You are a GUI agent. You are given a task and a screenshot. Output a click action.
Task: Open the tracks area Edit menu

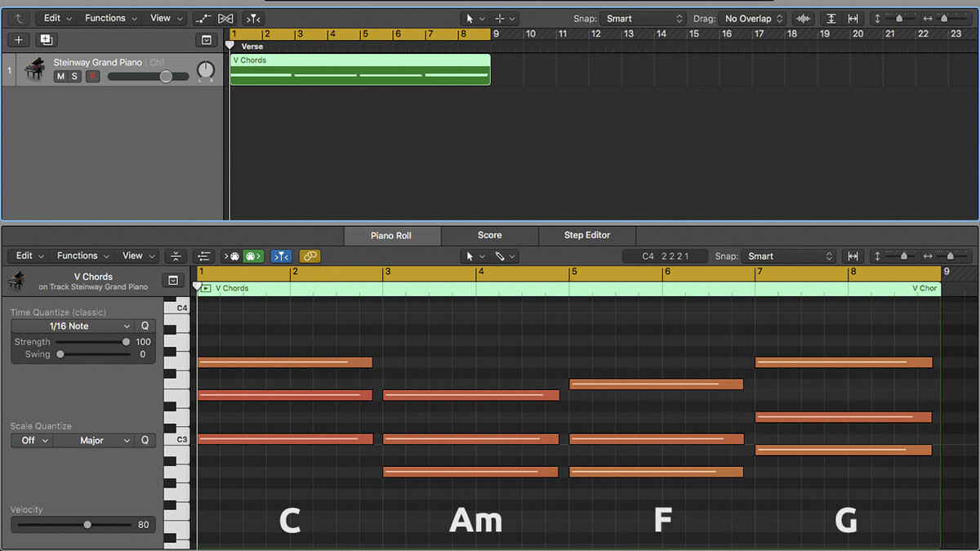point(57,18)
